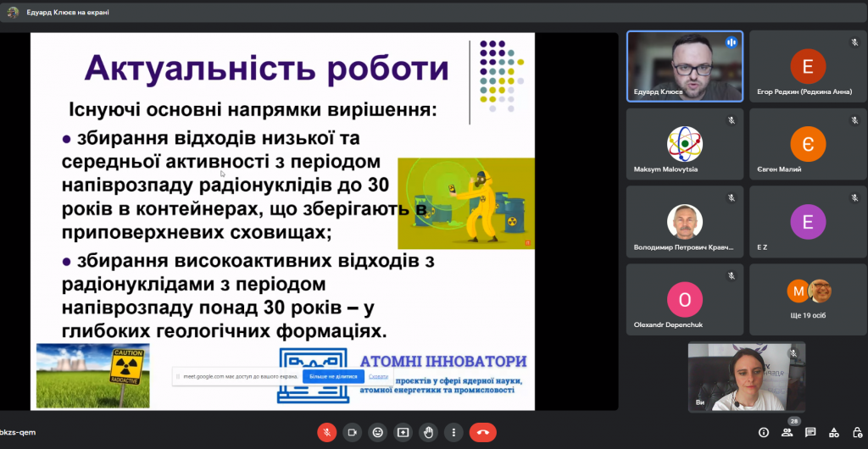Open the activities panel
868x449 pixels.
833,432
